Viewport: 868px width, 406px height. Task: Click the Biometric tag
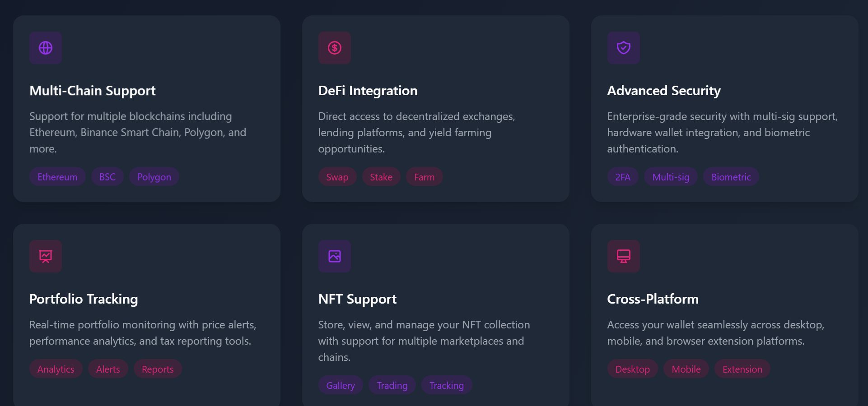731,177
